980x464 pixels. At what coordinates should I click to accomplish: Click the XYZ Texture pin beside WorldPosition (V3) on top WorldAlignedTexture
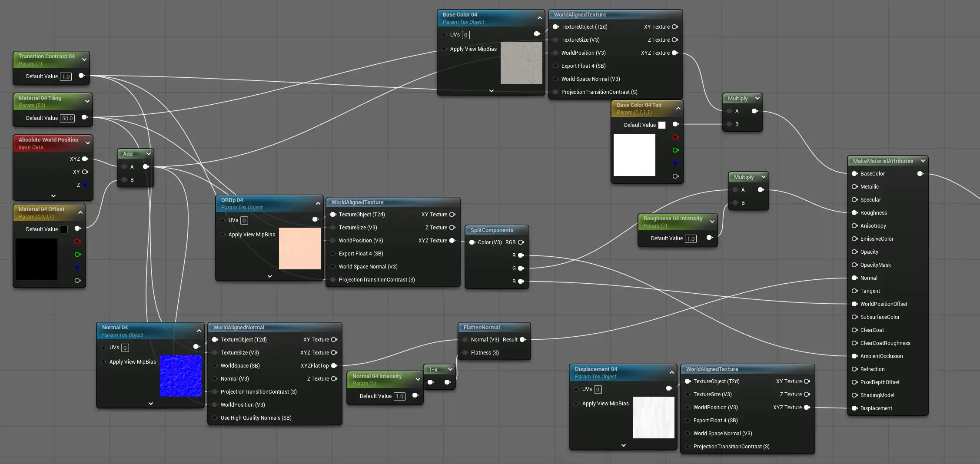click(x=675, y=53)
